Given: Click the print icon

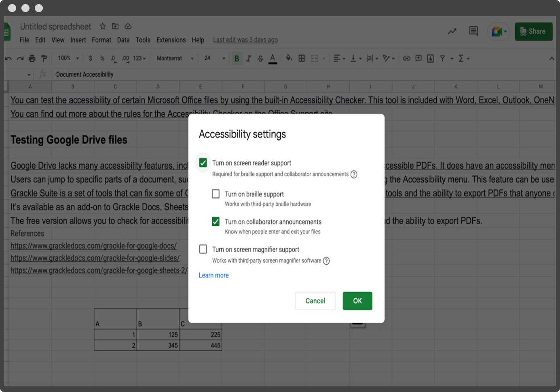Looking at the screenshot, I should pyautogui.click(x=32, y=59).
